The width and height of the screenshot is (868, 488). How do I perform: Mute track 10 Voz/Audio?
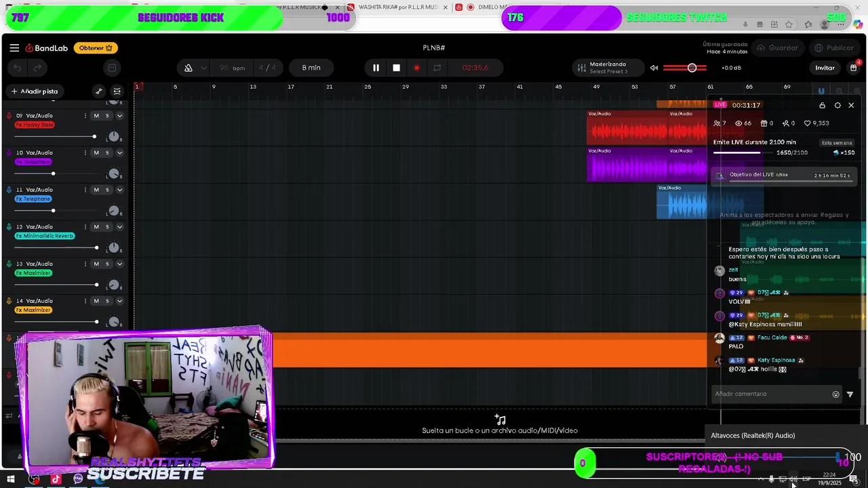pyautogui.click(x=96, y=153)
